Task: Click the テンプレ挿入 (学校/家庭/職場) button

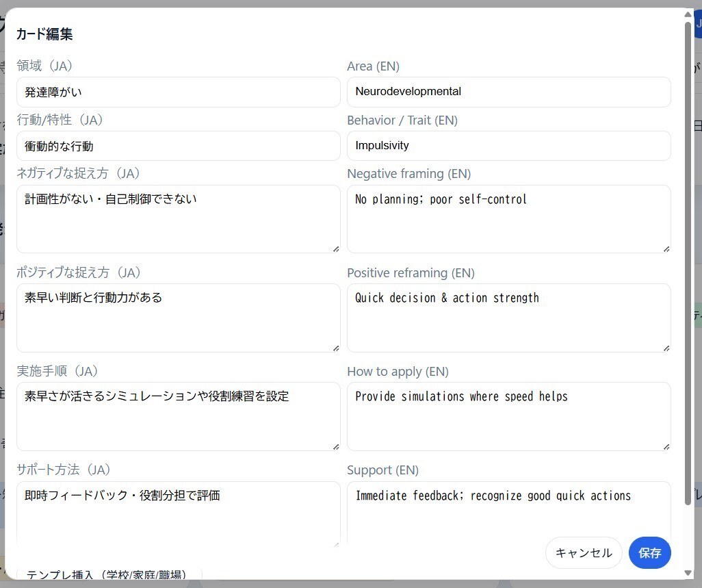Action: pos(109,574)
